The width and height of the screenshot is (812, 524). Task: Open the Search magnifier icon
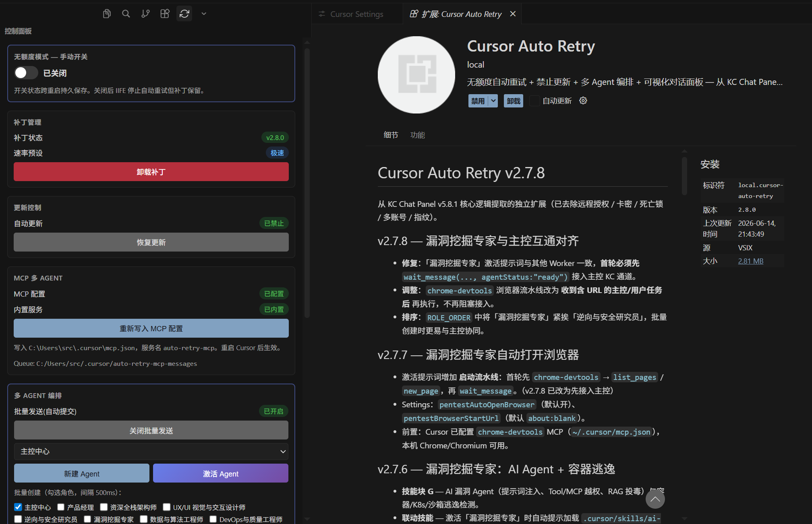click(126, 14)
